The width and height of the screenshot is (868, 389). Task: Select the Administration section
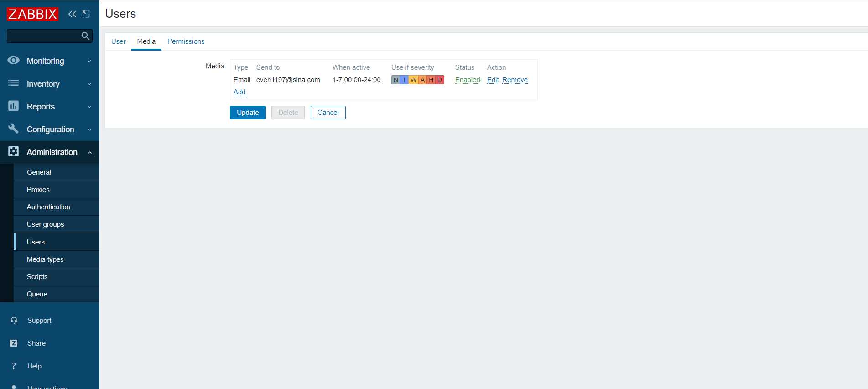[x=50, y=152]
